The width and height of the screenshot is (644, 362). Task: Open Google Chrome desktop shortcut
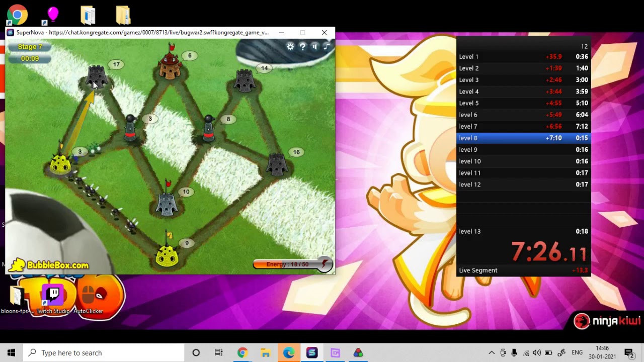[x=17, y=15]
